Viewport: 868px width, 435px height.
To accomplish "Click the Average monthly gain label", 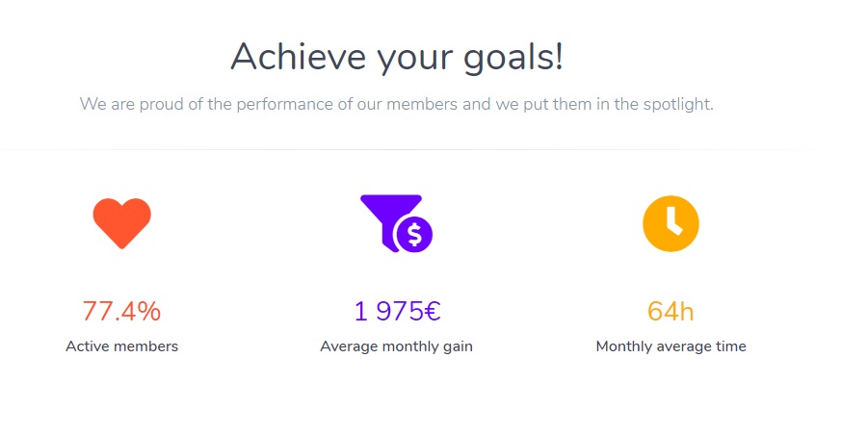I will 396,346.
